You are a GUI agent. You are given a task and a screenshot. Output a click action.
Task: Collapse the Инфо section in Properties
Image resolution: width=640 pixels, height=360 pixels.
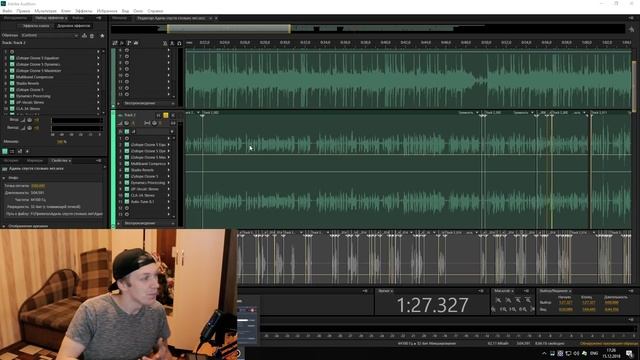pyautogui.click(x=4, y=178)
